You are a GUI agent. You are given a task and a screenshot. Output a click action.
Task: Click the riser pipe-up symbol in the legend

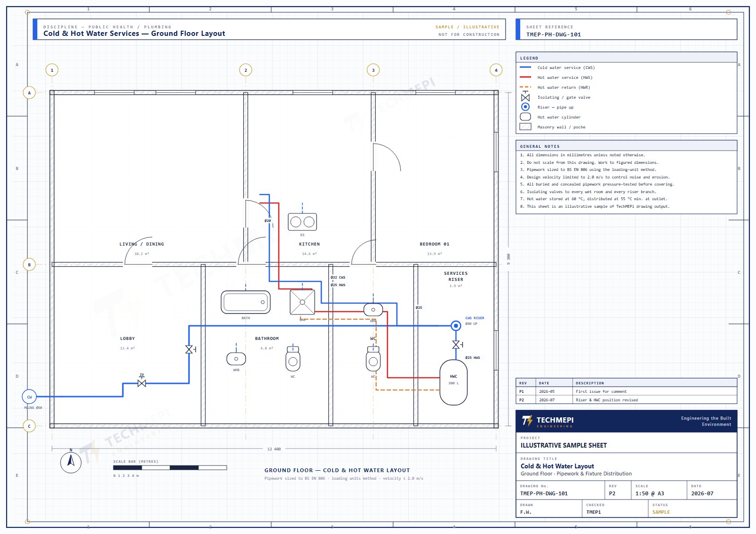pos(525,107)
